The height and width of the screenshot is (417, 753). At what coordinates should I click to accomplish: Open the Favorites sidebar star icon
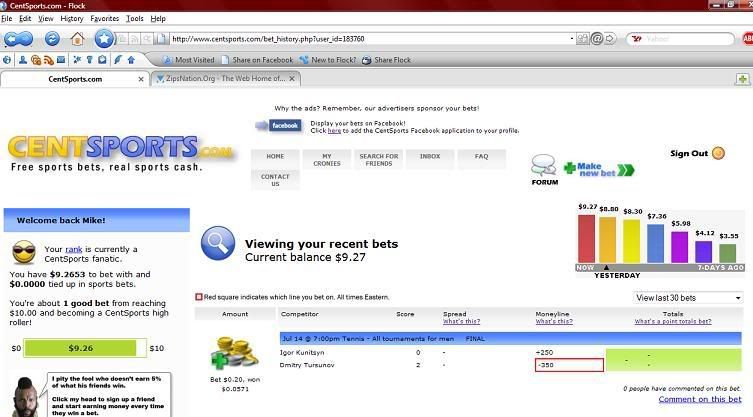[x=77, y=60]
